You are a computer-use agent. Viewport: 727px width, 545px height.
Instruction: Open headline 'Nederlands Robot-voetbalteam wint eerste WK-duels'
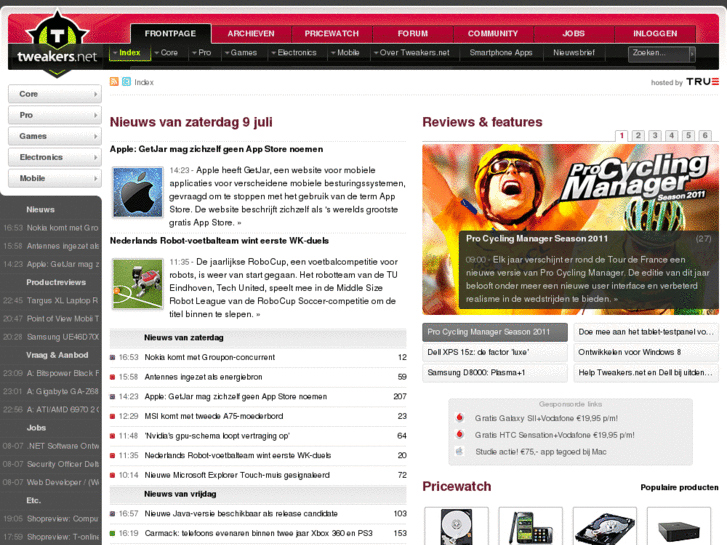(219, 240)
